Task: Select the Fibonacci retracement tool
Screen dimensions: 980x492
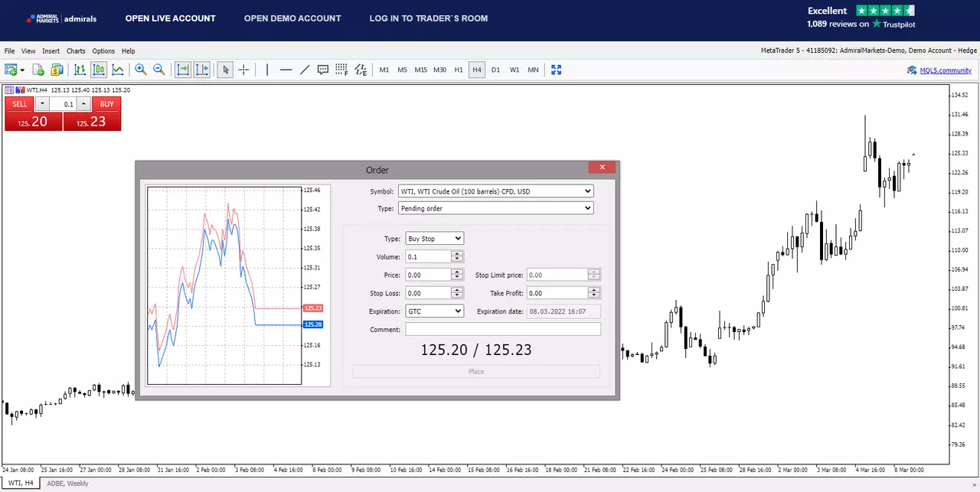Action: (x=341, y=70)
